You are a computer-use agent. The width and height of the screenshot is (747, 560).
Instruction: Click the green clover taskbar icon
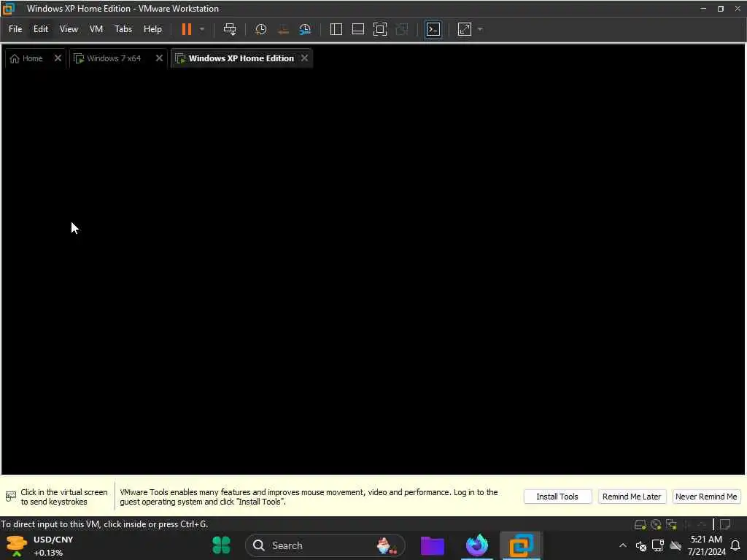point(221,545)
